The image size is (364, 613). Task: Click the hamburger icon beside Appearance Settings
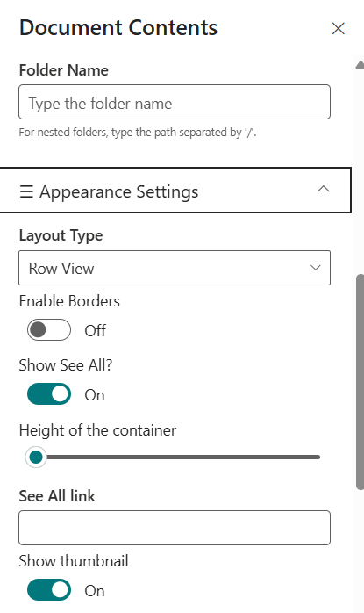pos(26,191)
